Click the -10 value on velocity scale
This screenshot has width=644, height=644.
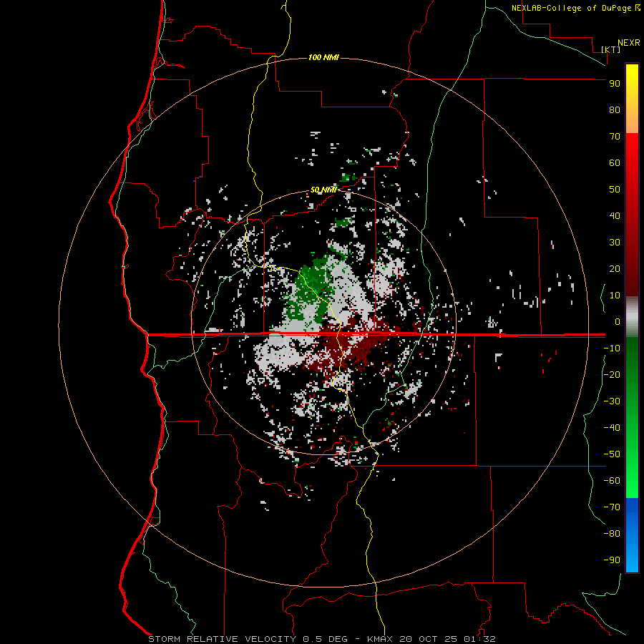[612, 348]
